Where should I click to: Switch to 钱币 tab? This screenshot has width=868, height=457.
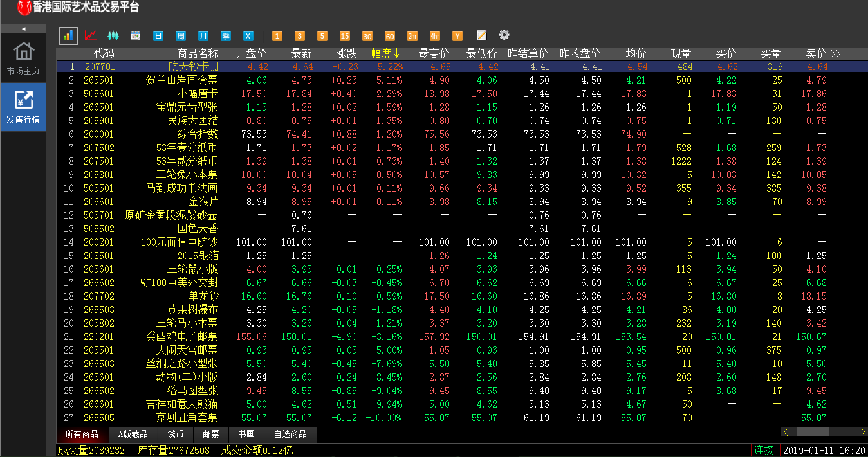(x=176, y=435)
